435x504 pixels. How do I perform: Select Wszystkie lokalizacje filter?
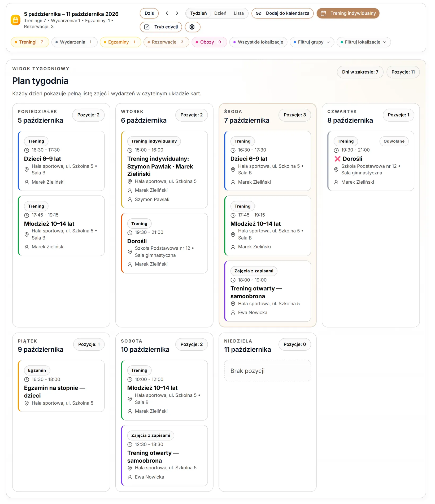[258, 42]
